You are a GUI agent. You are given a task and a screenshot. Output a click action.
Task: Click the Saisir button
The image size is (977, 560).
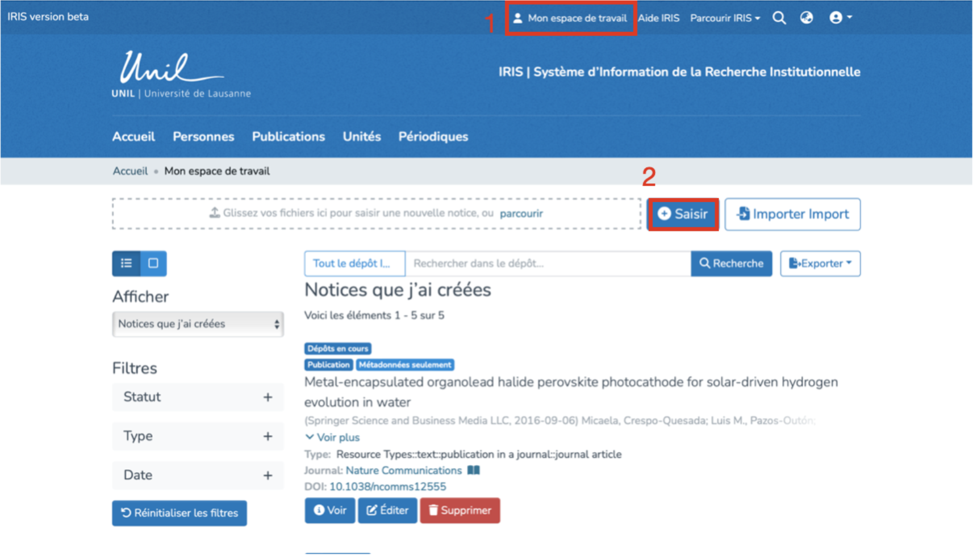pyautogui.click(x=683, y=214)
